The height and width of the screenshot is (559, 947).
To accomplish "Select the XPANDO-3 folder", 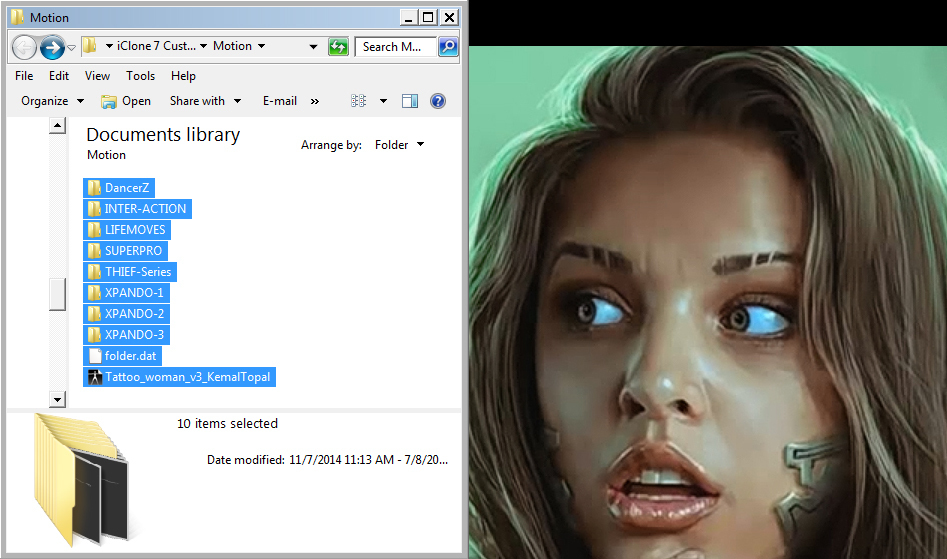I will [x=126, y=334].
